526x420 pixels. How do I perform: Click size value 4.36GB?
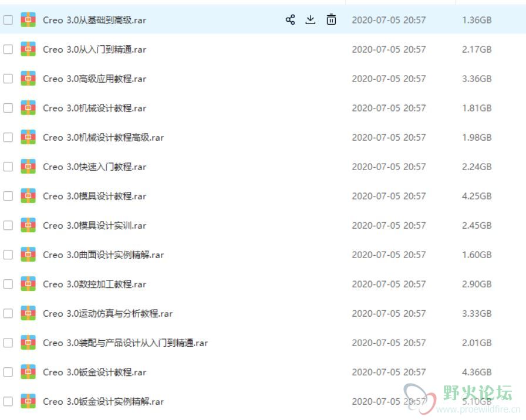(477, 372)
